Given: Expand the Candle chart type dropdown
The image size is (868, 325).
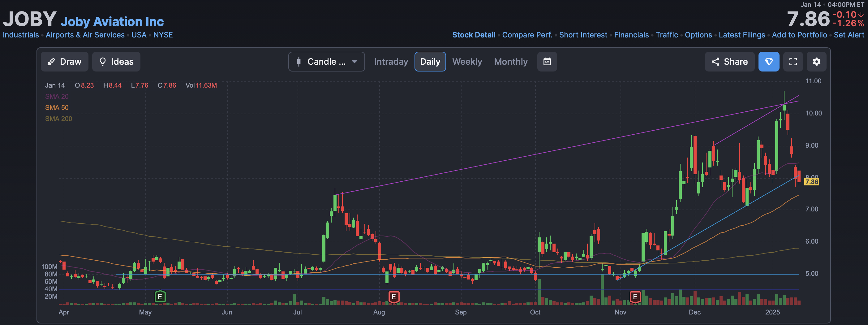Looking at the screenshot, I should pyautogui.click(x=326, y=62).
